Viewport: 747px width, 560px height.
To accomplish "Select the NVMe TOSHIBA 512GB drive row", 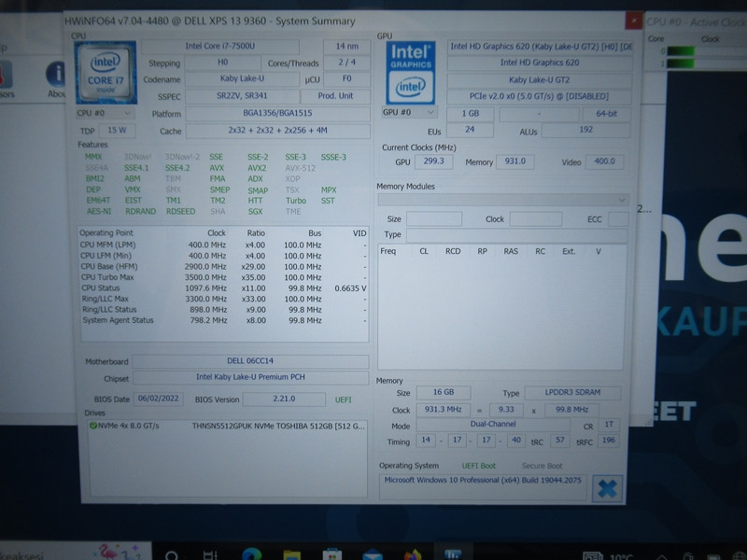I will (228, 426).
